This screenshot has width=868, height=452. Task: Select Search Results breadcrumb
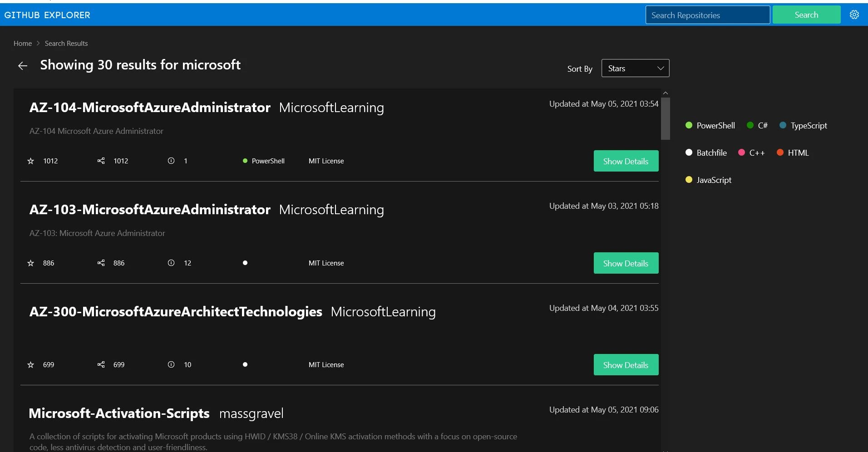[x=66, y=44]
